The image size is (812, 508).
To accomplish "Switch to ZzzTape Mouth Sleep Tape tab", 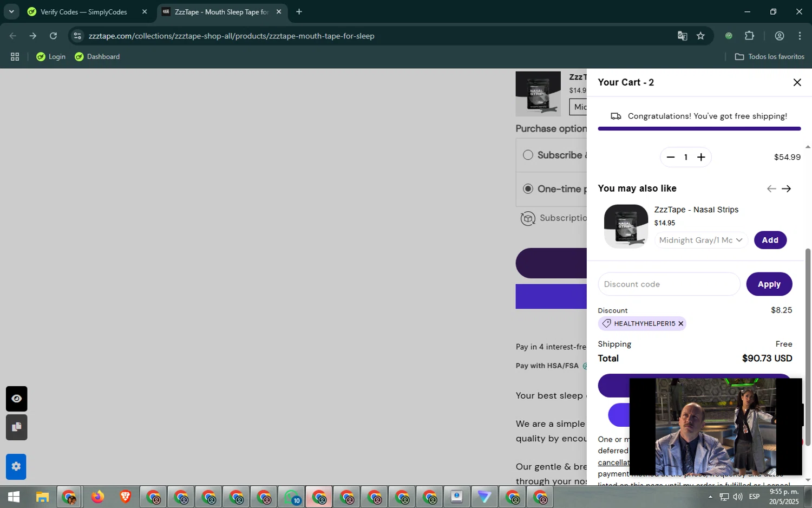I will point(222,12).
